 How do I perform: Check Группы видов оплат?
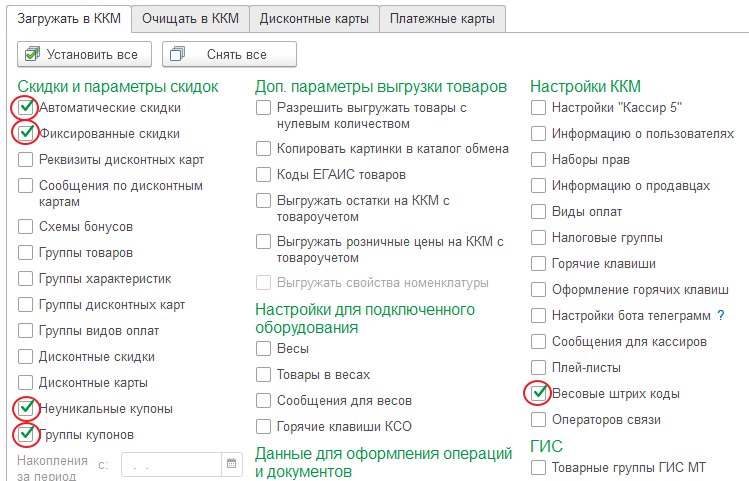click(x=25, y=331)
